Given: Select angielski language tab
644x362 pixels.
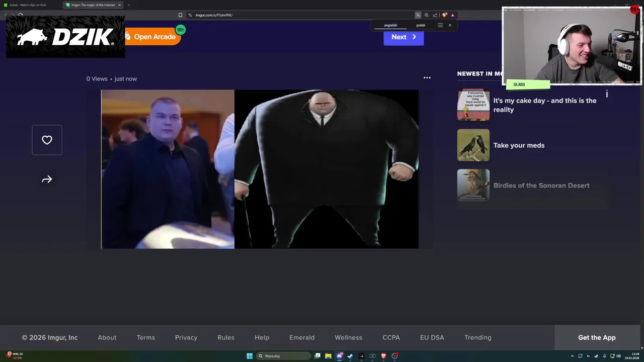Looking at the screenshot, I should pyautogui.click(x=390, y=25).
